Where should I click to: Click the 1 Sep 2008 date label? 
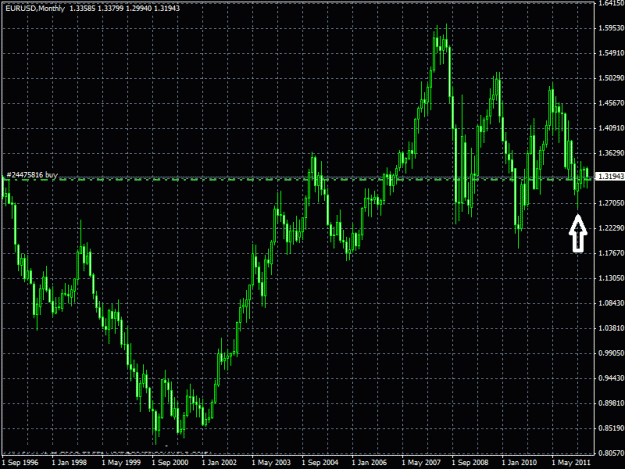pyautogui.click(x=470, y=463)
